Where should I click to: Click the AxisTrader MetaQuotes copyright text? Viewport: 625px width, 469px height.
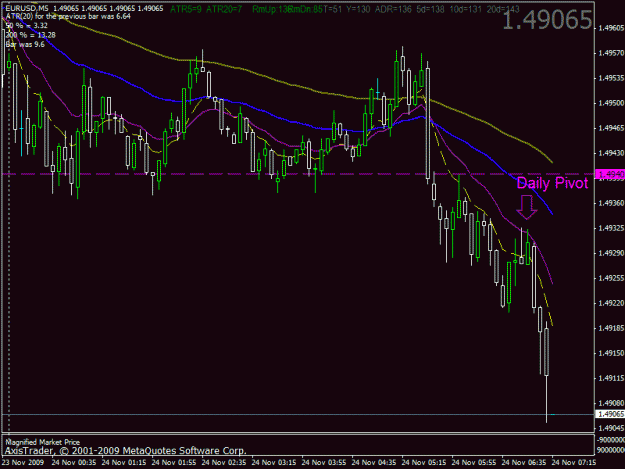[x=125, y=451]
